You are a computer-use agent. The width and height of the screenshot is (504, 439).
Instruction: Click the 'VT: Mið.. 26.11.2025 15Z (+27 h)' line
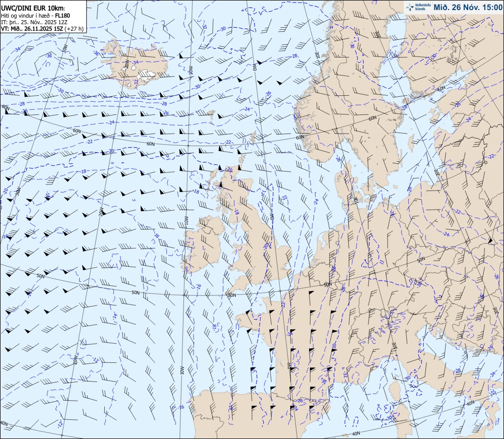42,29
